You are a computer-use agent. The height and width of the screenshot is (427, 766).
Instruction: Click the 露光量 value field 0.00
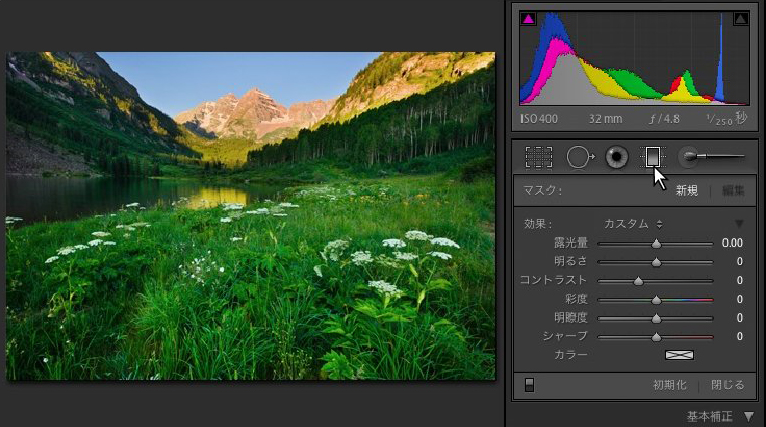pos(732,243)
